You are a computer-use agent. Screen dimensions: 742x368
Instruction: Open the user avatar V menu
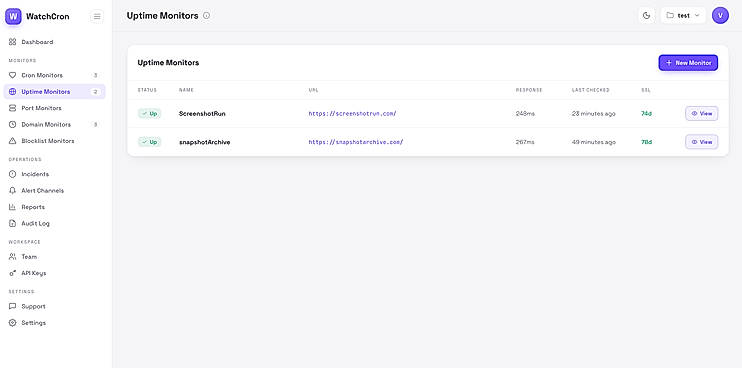[720, 16]
